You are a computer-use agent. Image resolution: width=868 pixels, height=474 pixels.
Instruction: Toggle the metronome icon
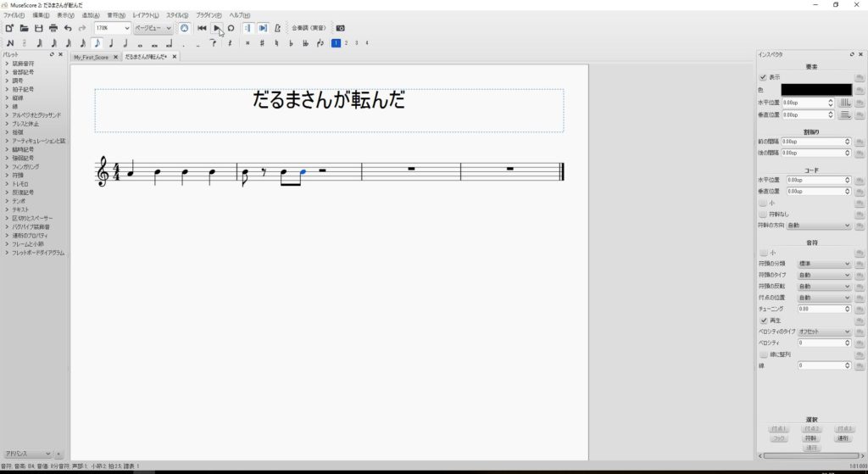pos(277,28)
